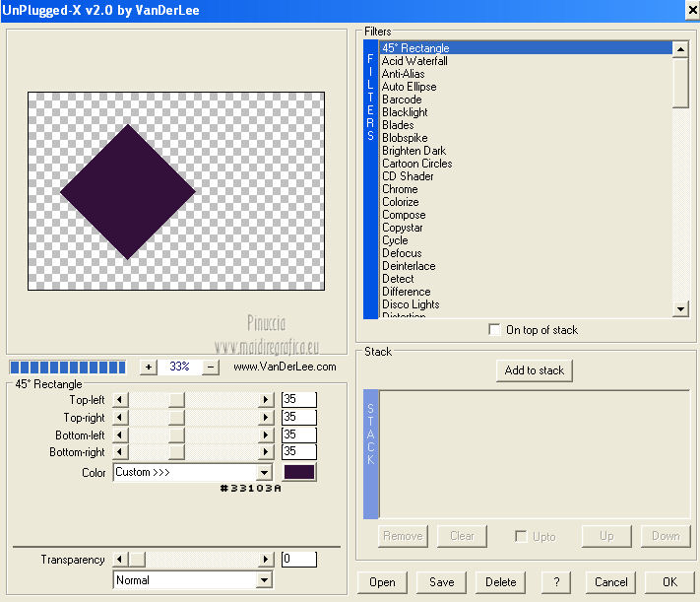
Task: Click Bottom-left slider right arrow
Action: point(265,435)
